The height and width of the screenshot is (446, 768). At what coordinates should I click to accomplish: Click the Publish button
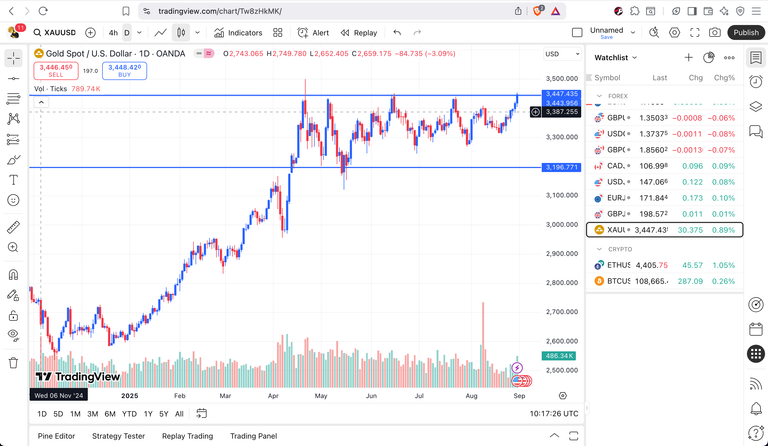pos(746,33)
